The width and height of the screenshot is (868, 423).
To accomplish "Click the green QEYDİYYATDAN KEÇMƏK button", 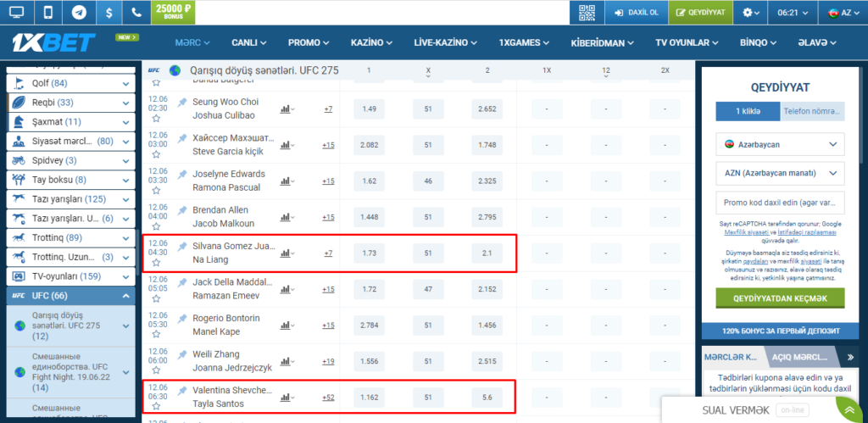I will 780,298.
